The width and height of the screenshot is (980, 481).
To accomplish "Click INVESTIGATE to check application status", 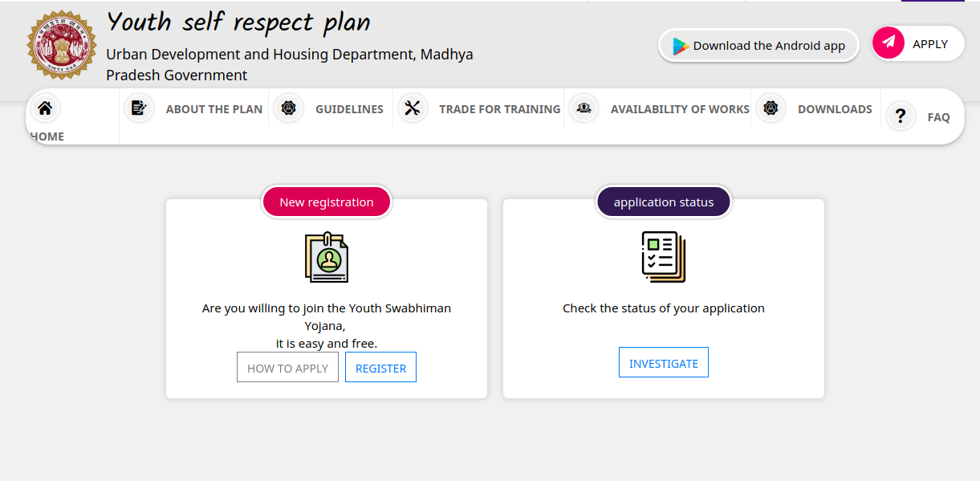I will tap(663, 362).
